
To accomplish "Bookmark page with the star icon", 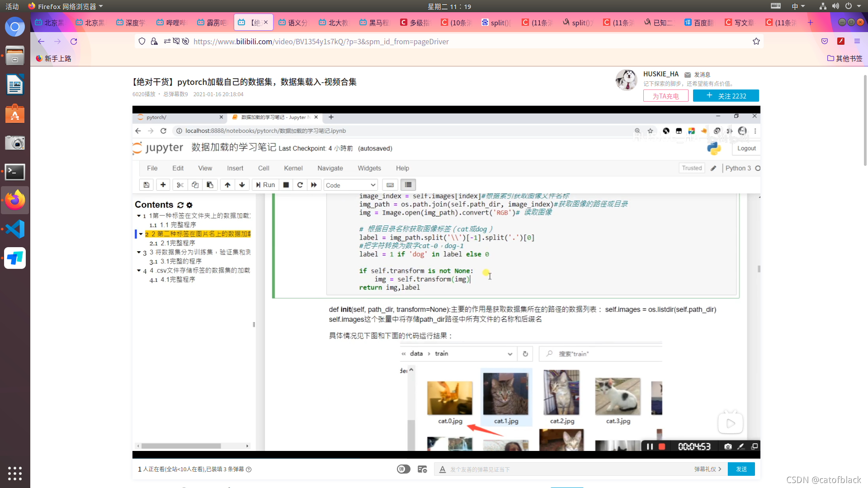I will pos(756,42).
